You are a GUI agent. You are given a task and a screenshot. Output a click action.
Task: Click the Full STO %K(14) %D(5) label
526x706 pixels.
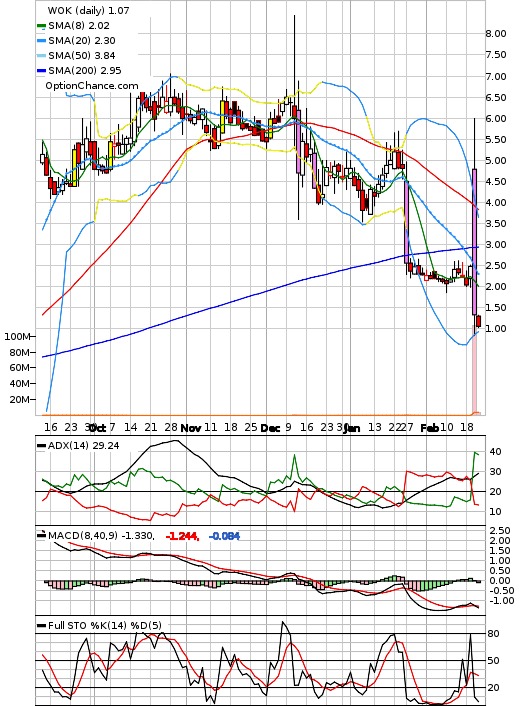coord(104,625)
